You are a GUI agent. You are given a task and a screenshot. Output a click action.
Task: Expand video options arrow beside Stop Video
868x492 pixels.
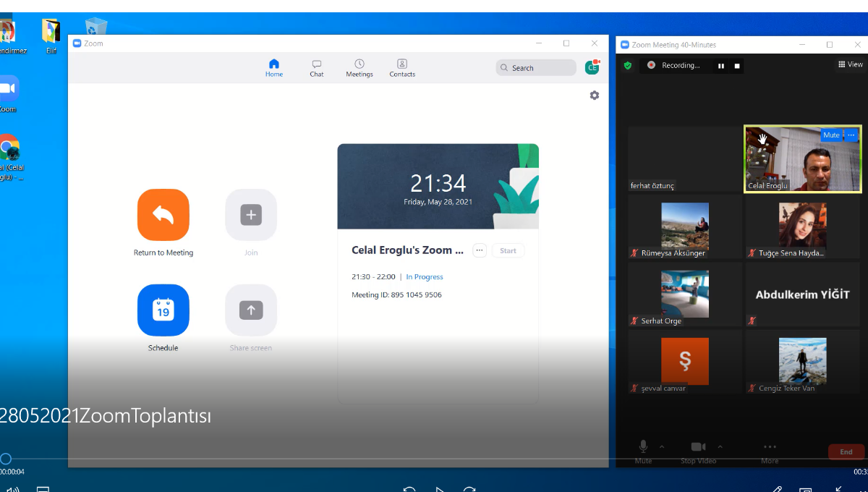pos(720,446)
